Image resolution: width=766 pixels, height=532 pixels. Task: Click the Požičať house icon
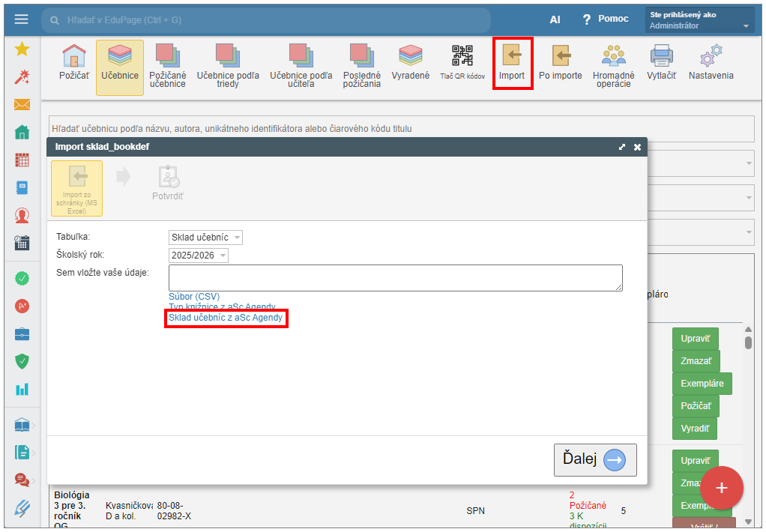(x=73, y=62)
